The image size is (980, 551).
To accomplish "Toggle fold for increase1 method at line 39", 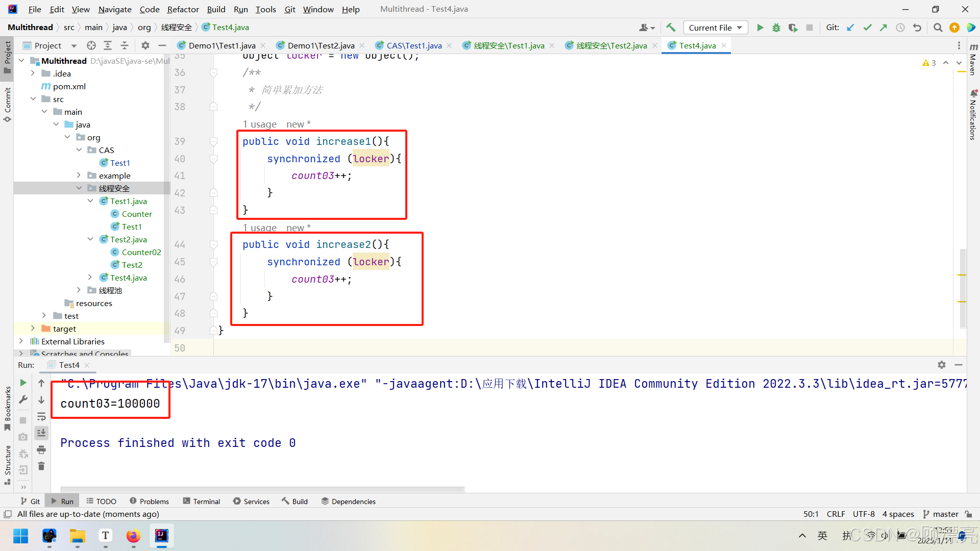I will click(214, 142).
